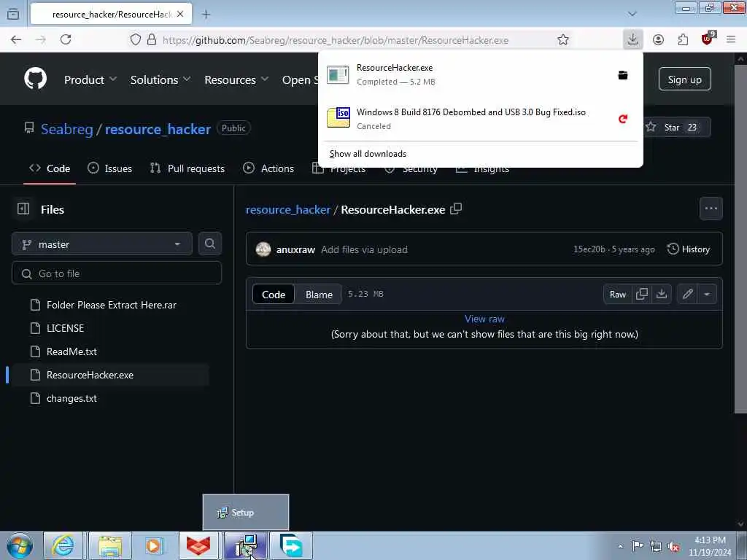Open the Firefox account icon
Image resolution: width=747 pixels, height=560 pixels.
[x=659, y=39]
